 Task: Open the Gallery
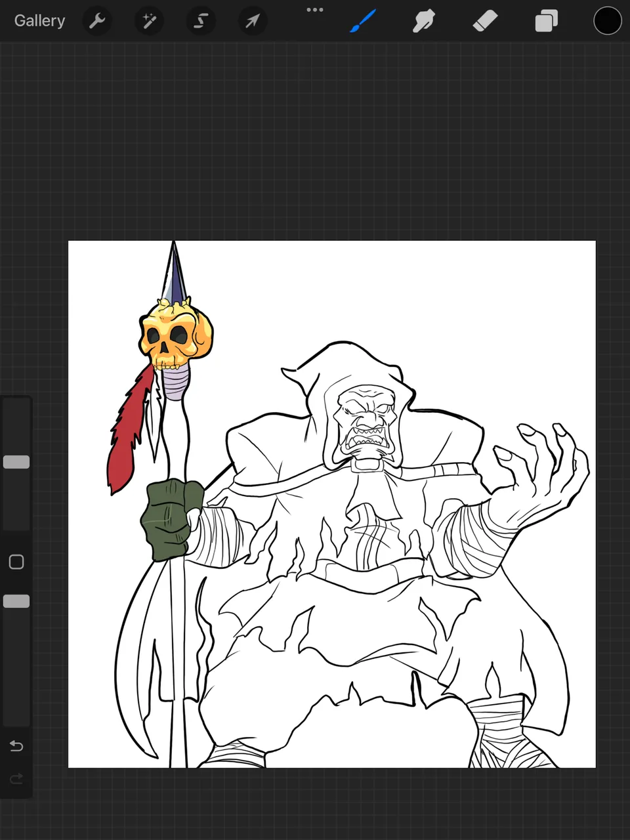click(39, 21)
